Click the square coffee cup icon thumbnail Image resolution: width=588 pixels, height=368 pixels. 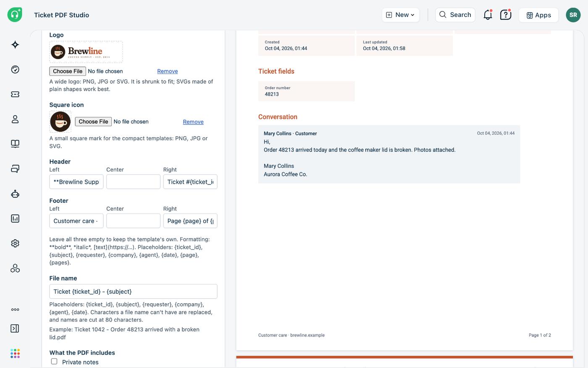click(x=60, y=122)
